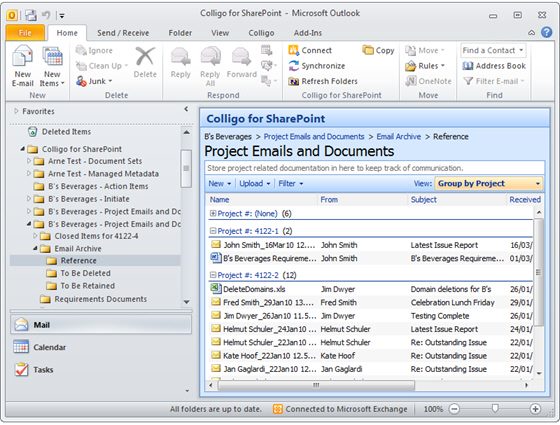Open the Address Book icon
560x425 pixels.
tap(468, 66)
